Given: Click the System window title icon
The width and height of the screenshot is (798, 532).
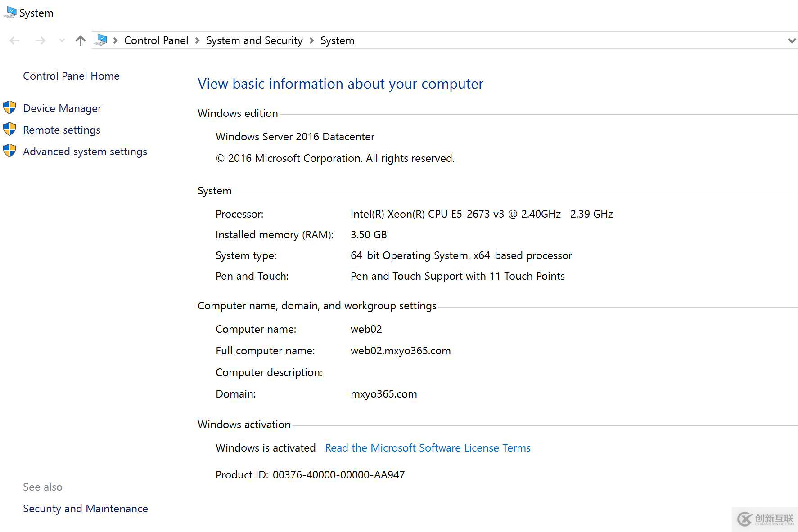Looking at the screenshot, I should [x=9, y=13].
